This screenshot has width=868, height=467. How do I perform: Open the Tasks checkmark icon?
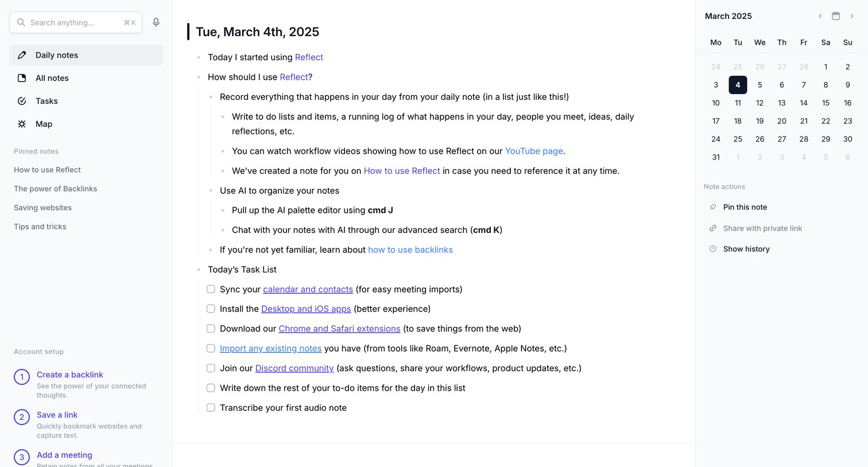(22, 101)
